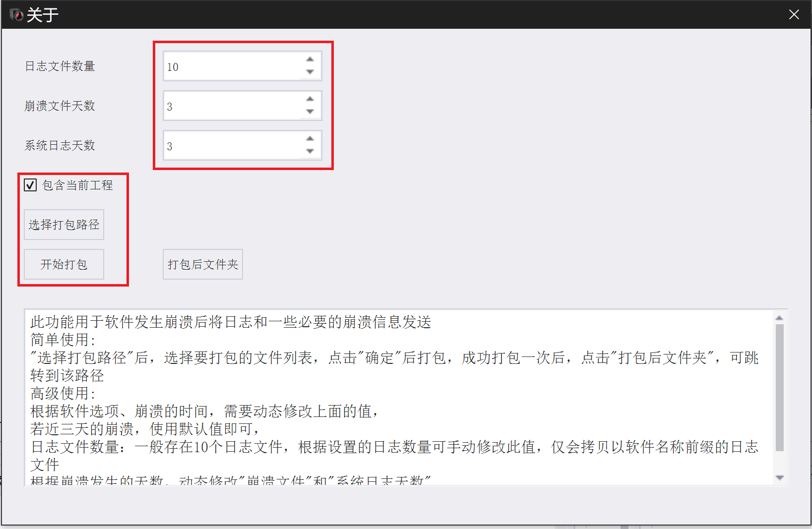812x529 pixels.
Task: Click the description text scrollbar up arrow
Action: coord(779,318)
